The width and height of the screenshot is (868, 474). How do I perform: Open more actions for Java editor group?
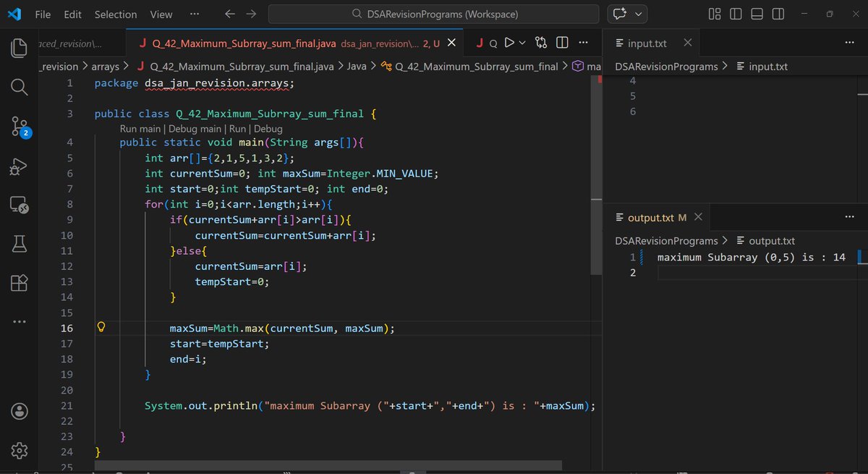(x=584, y=43)
